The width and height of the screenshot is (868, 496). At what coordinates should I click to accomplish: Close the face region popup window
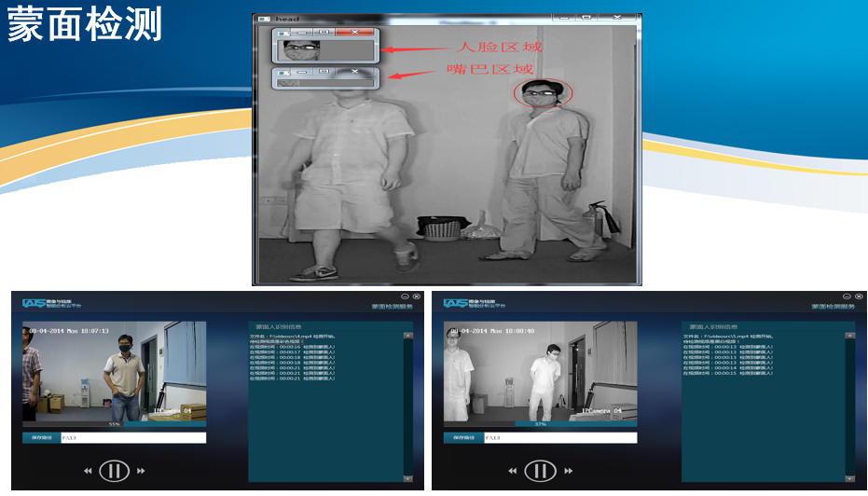pyautogui.click(x=355, y=33)
